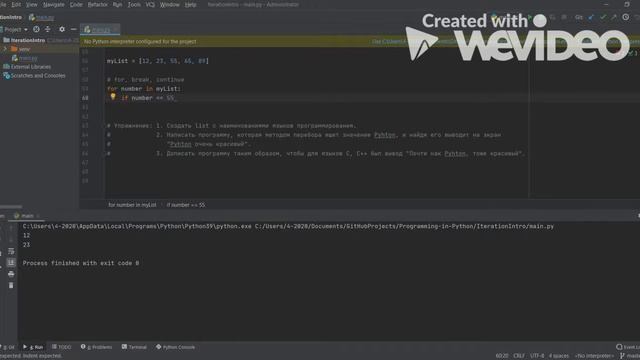Open the View menu

coord(31,4)
